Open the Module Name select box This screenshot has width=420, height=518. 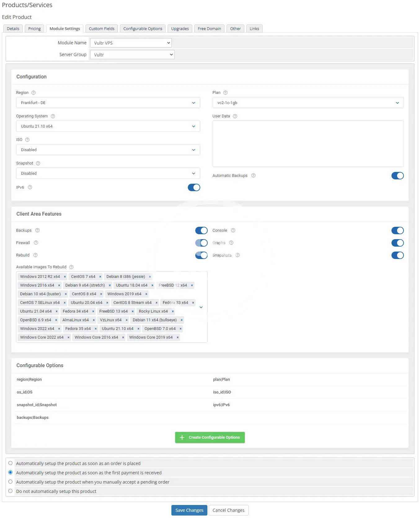[x=131, y=43]
